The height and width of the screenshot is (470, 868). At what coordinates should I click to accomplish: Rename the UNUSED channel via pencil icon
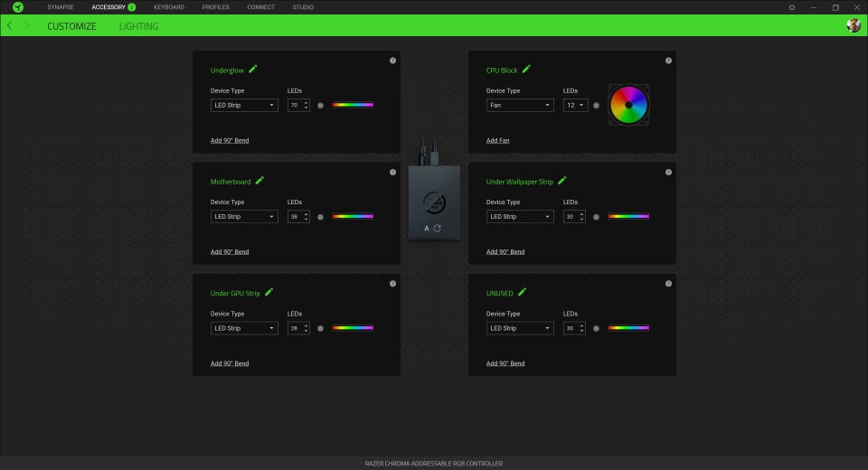pos(522,292)
